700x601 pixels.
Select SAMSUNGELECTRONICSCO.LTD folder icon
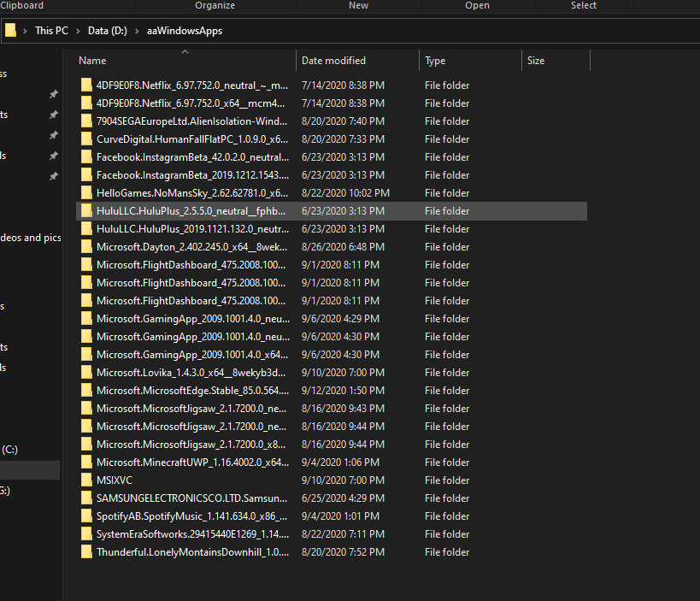pyautogui.click(x=86, y=498)
